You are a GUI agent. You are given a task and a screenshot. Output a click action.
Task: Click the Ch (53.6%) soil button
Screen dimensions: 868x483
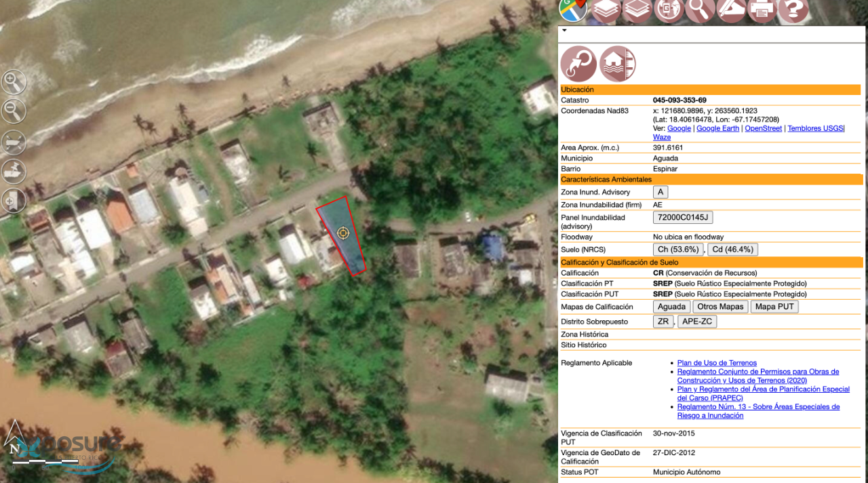[x=678, y=250]
